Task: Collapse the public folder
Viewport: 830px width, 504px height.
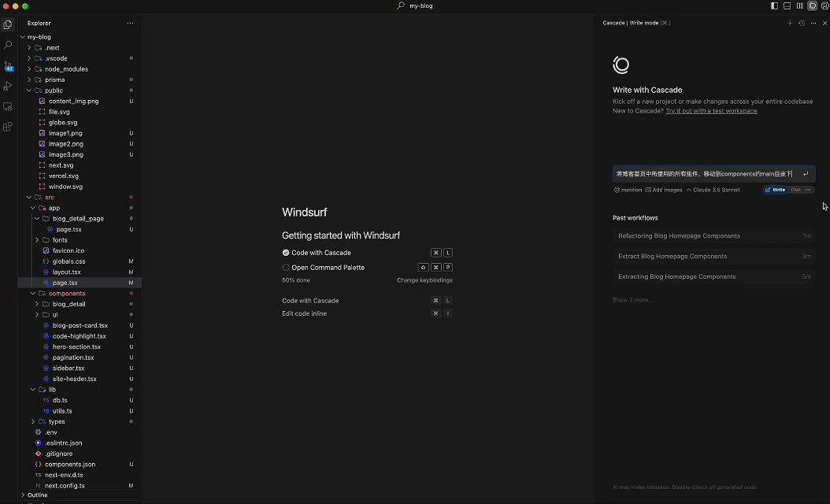Action: pos(29,91)
